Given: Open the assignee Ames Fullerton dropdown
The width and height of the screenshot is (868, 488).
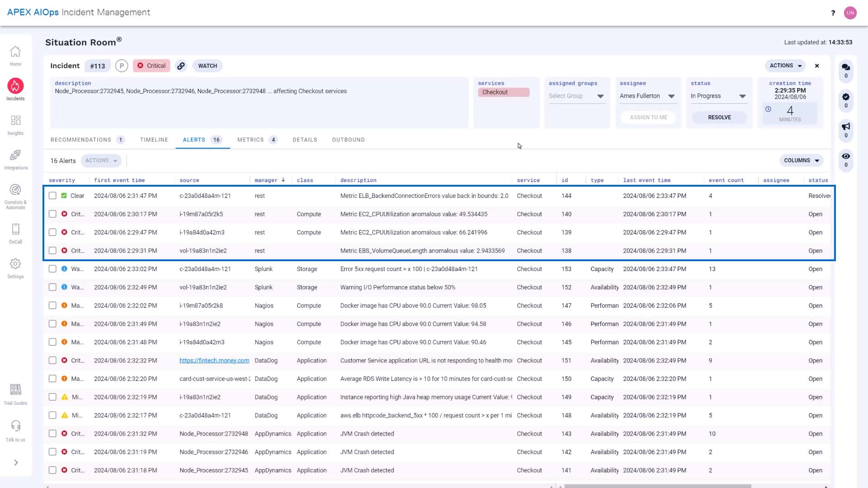Looking at the screenshot, I should click(647, 96).
